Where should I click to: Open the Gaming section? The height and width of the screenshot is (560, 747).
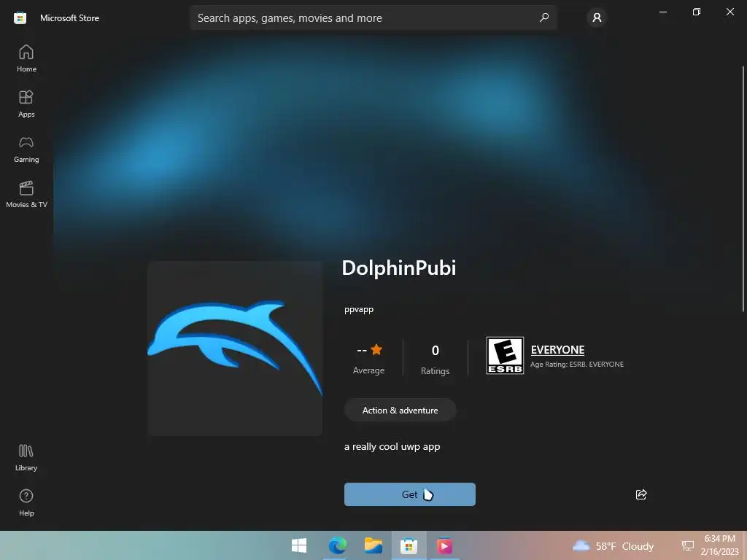(x=26, y=149)
